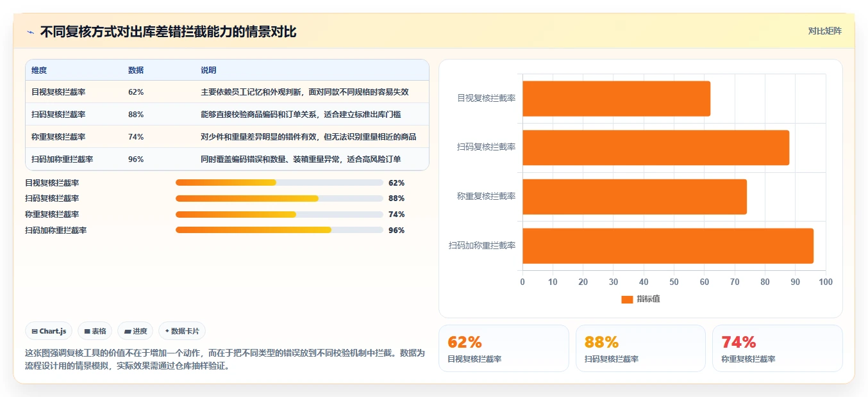This screenshot has width=868, height=397.
Task: Click the 96% value beside its progress bar
Action: [x=396, y=231]
